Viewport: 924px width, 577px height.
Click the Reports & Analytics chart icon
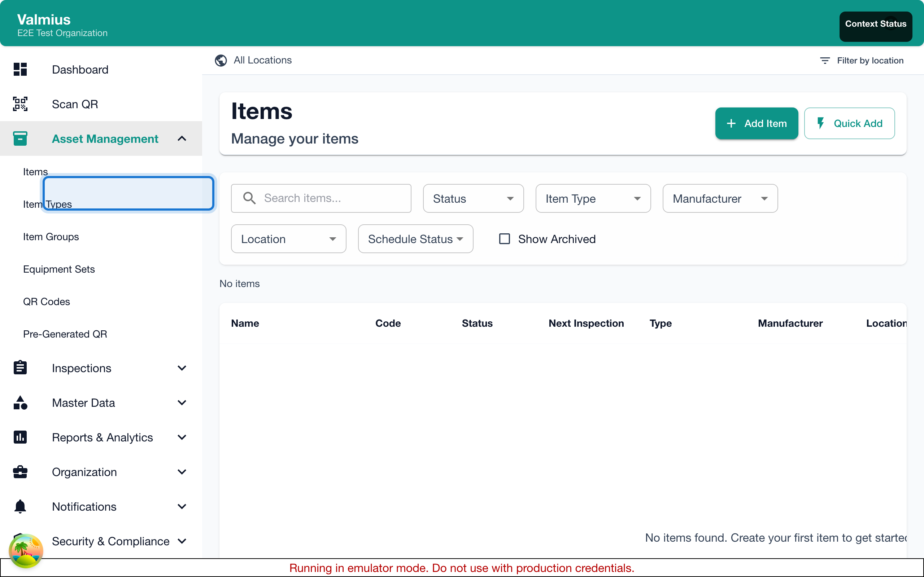click(x=20, y=437)
